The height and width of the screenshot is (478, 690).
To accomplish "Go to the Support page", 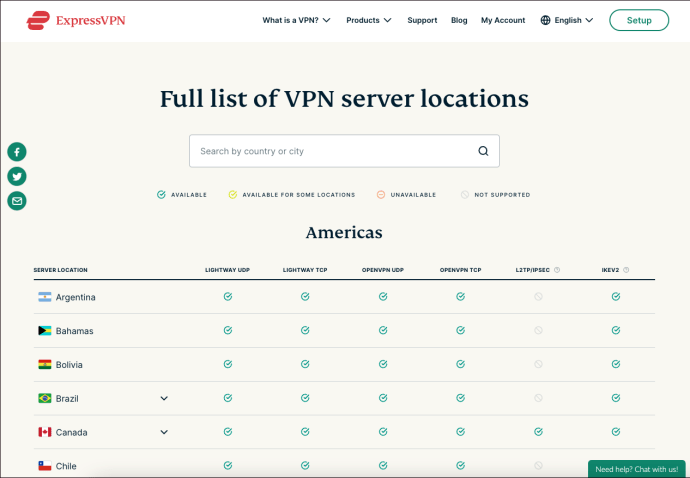I will pos(422,20).
